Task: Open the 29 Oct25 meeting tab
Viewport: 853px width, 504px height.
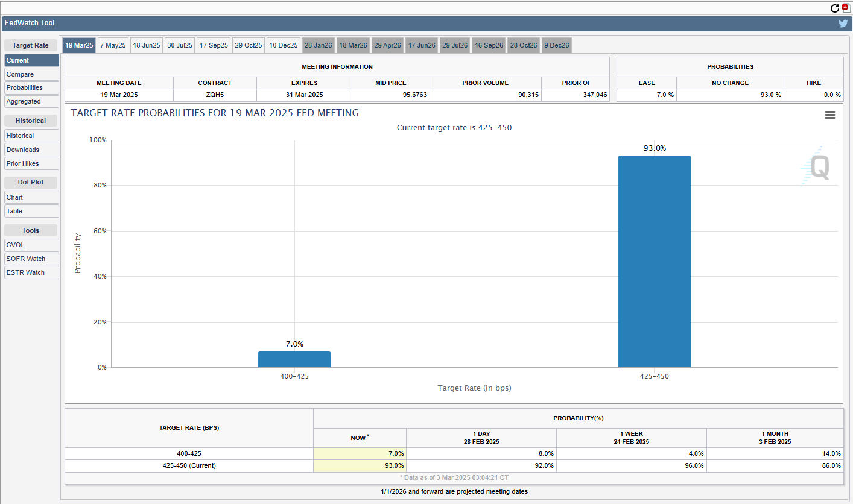Action: pos(249,45)
